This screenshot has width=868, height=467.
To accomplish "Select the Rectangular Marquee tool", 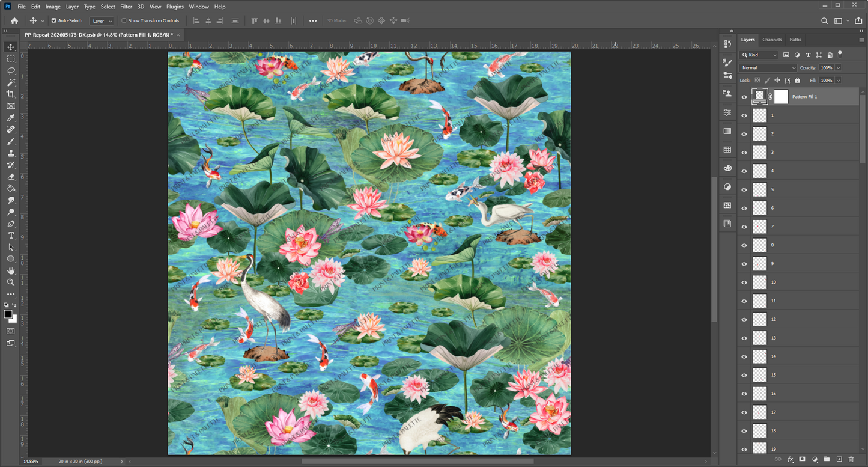I will pyautogui.click(x=11, y=59).
